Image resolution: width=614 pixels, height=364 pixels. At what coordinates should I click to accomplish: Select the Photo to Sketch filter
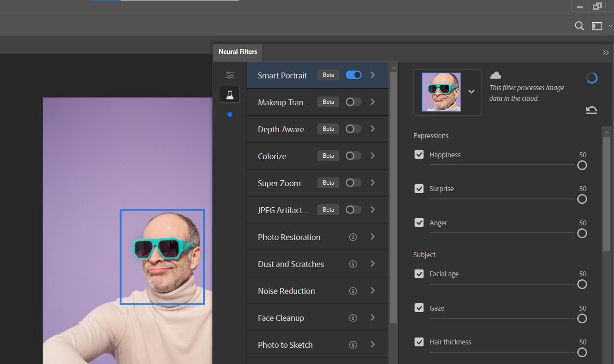(285, 345)
